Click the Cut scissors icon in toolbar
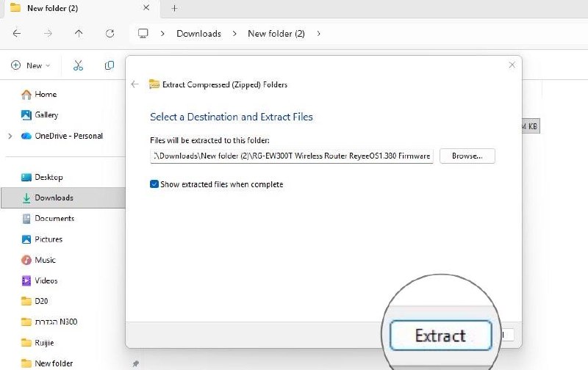Image resolution: width=588 pixels, height=370 pixels. 78,65
